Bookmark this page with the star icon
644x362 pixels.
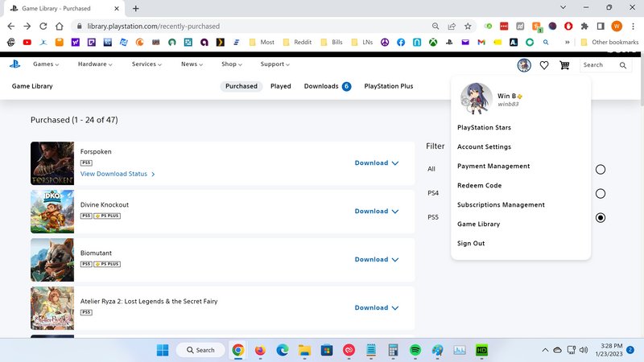(468, 27)
